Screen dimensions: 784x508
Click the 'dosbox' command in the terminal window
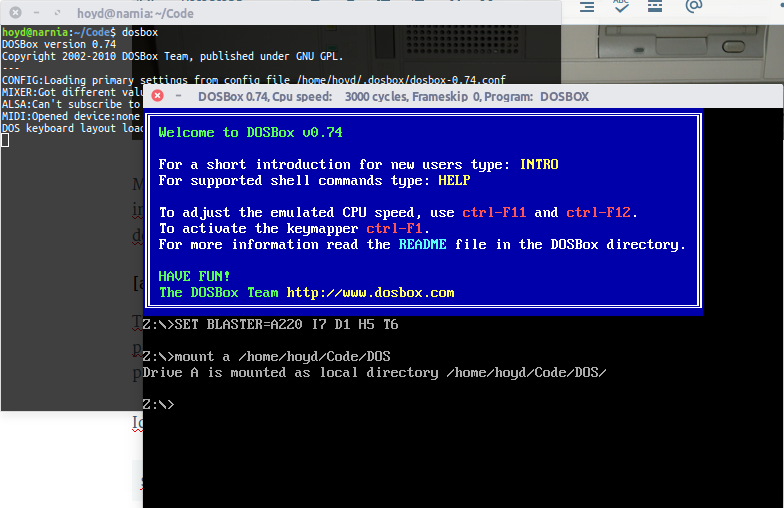140,32
